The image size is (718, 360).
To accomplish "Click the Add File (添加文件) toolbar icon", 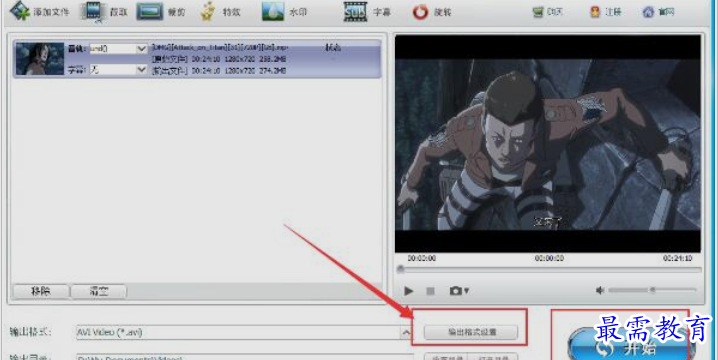I will [20, 11].
